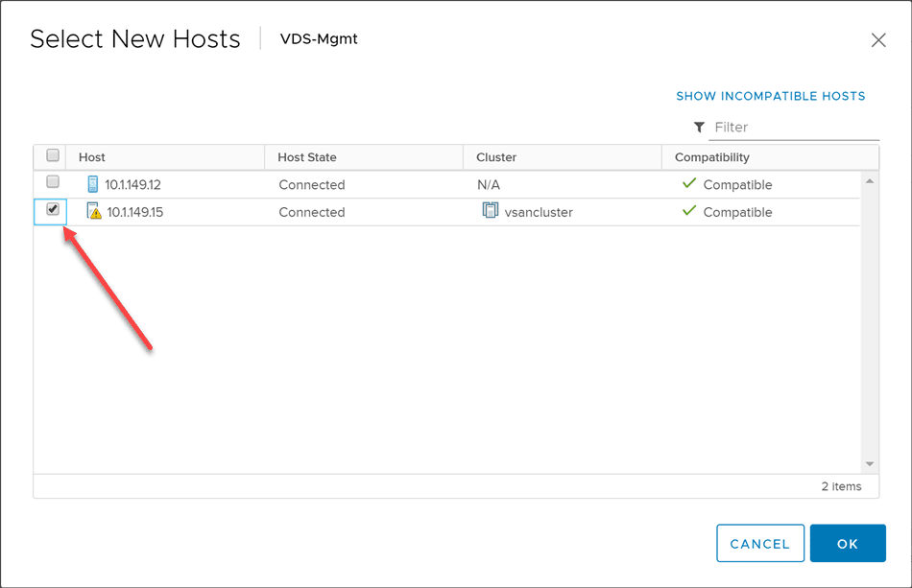This screenshot has height=588, width=912.
Task: Click the host icon next to 10.1.149.12
Action: (93, 184)
